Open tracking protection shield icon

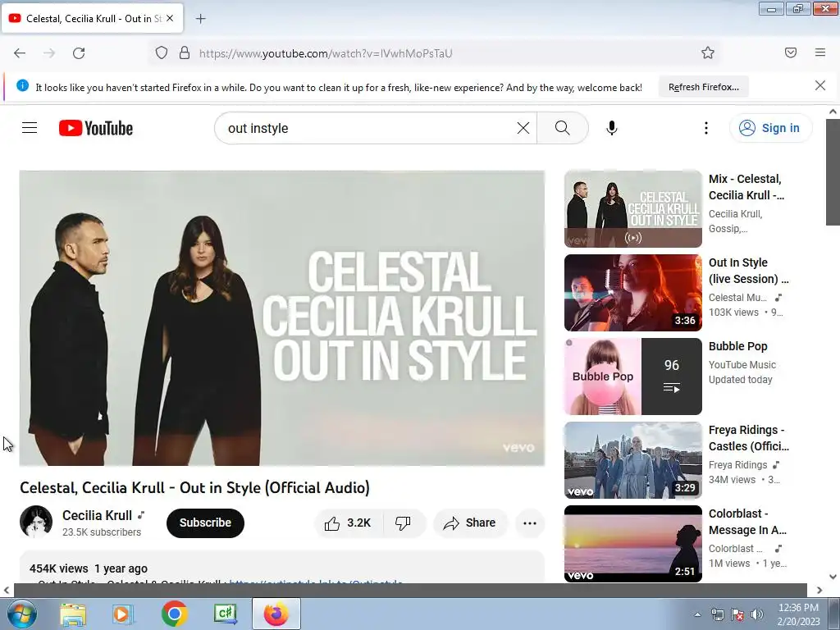(162, 52)
